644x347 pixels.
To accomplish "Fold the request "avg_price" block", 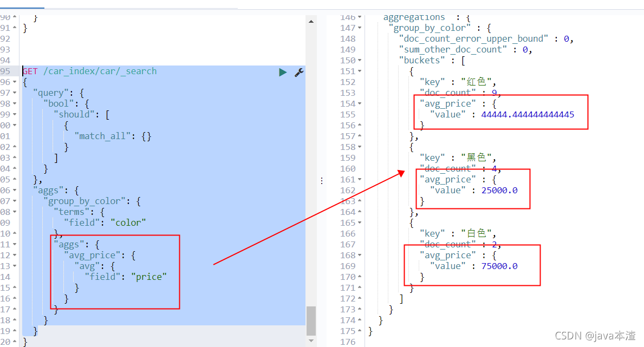I will coord(15,255).
